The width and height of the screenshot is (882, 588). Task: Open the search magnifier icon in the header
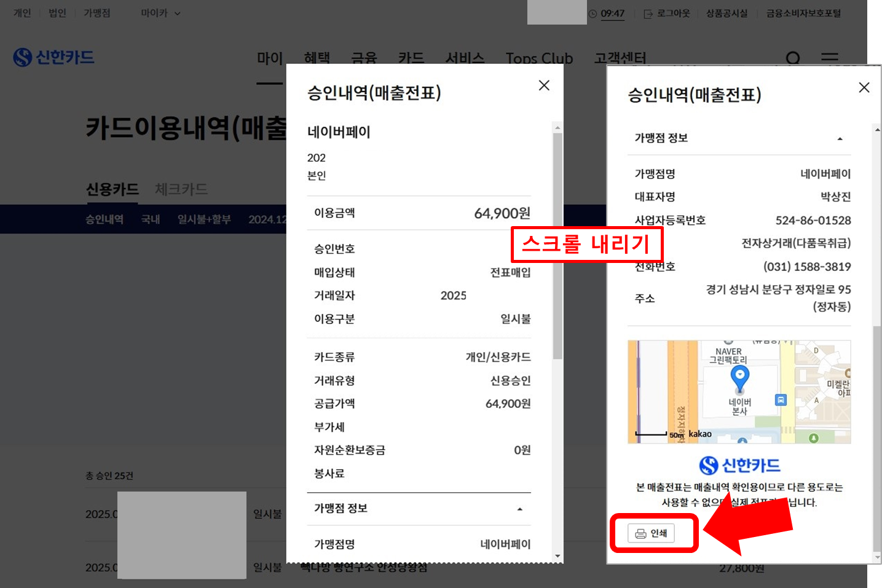(x=793, y=58)
